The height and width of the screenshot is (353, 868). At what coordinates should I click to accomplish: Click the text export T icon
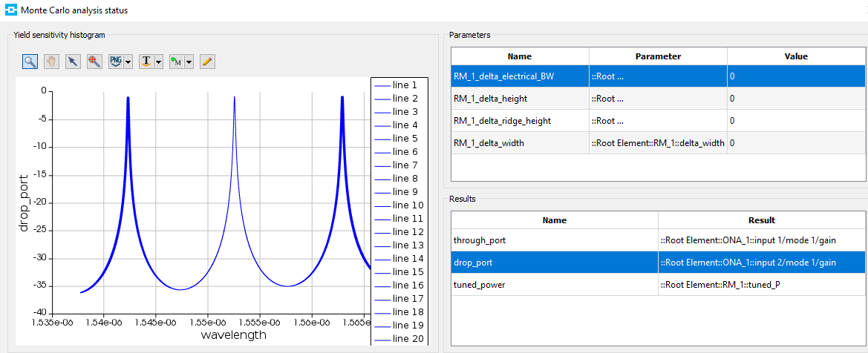click(x=146, y=62)
